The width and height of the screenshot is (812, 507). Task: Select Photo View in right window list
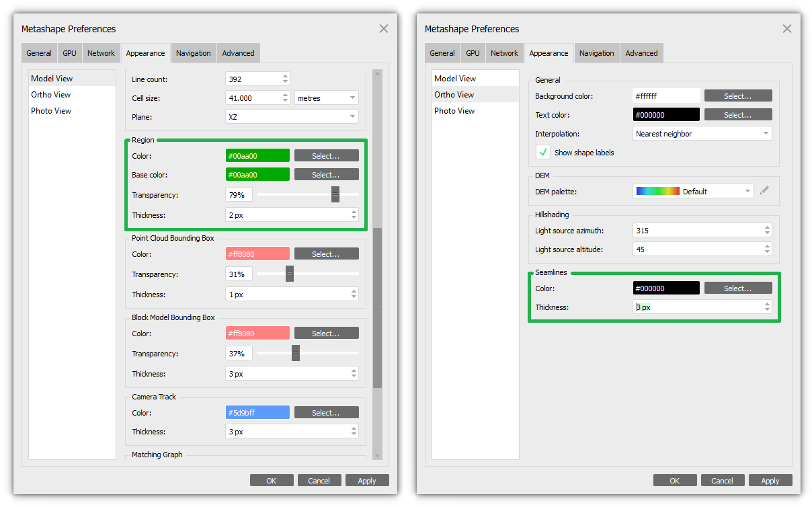coord(475,111)
